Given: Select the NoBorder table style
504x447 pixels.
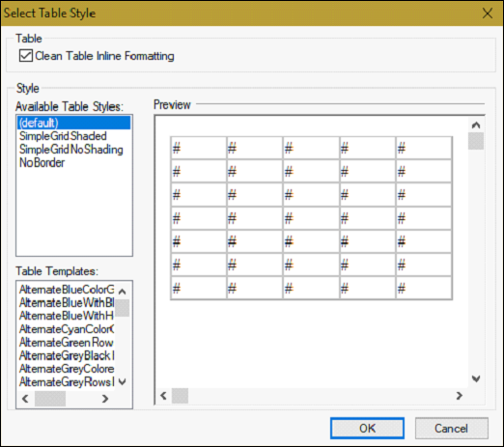Looking at the screenshot, I should (74, 163).
